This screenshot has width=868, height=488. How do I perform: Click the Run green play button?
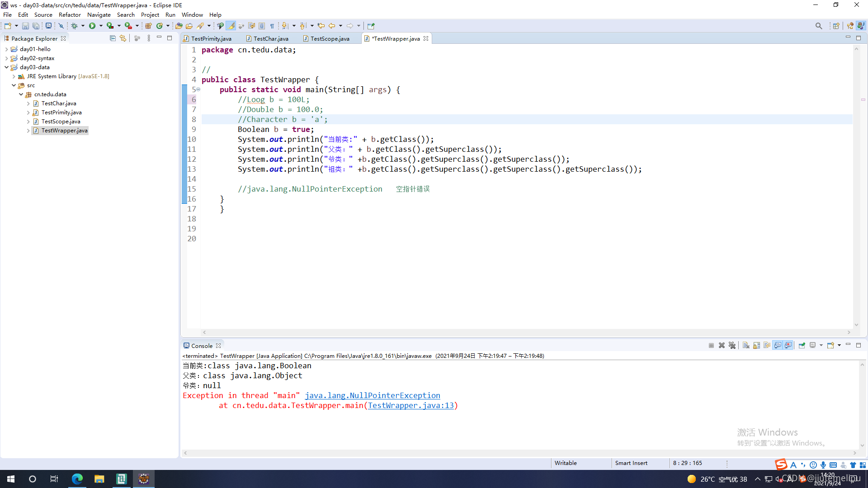pos(92,26)
